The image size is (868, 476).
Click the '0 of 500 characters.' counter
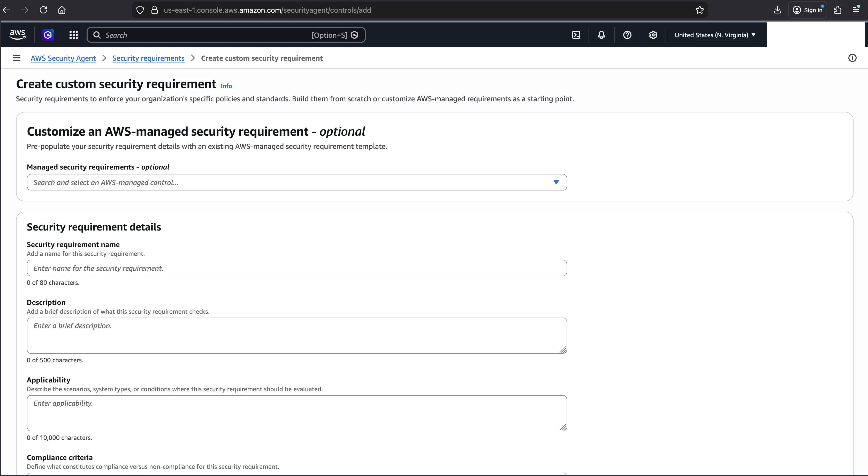[x=55, y=360]
